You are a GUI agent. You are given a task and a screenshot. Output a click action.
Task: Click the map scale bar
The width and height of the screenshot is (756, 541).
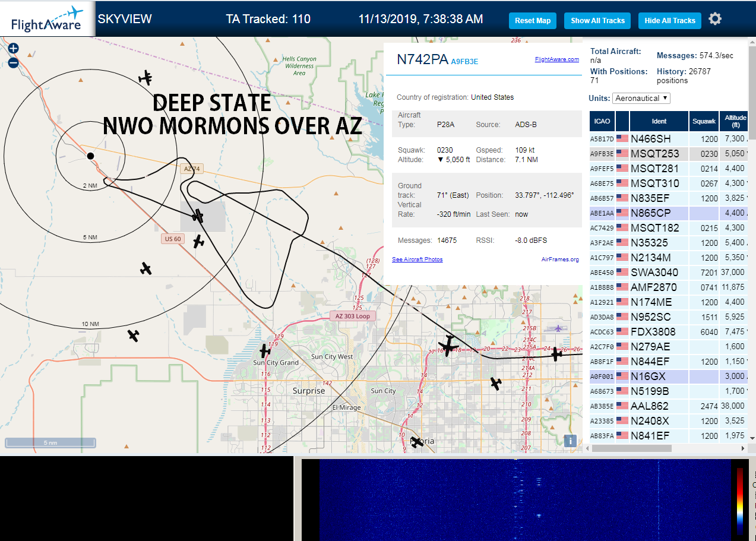50,442
